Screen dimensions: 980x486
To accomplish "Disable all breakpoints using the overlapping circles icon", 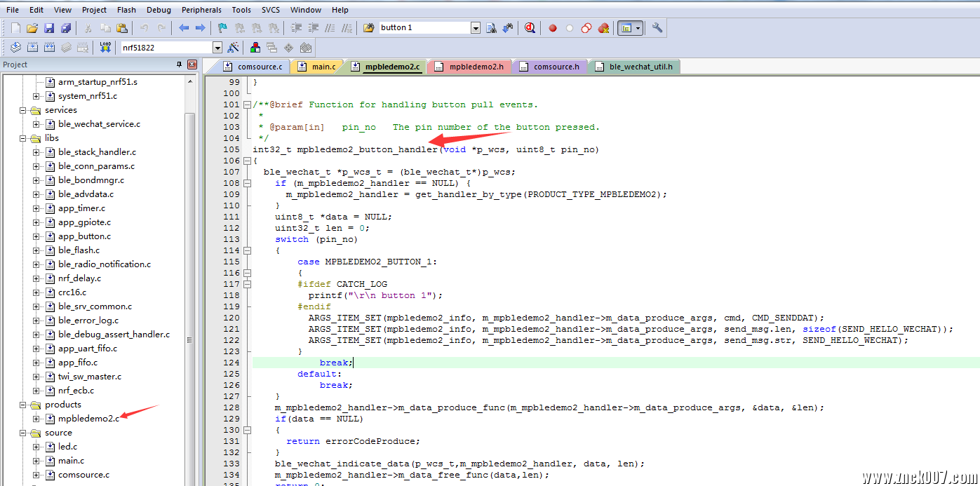I will click(x=586, y=28).
